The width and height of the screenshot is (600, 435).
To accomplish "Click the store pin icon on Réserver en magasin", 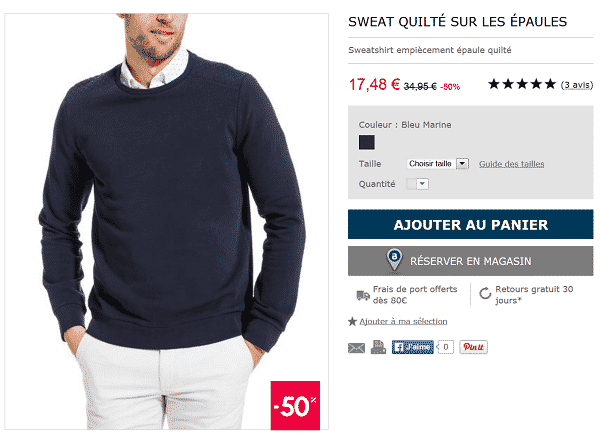I will pyautogui.click(x=394, y=260).
